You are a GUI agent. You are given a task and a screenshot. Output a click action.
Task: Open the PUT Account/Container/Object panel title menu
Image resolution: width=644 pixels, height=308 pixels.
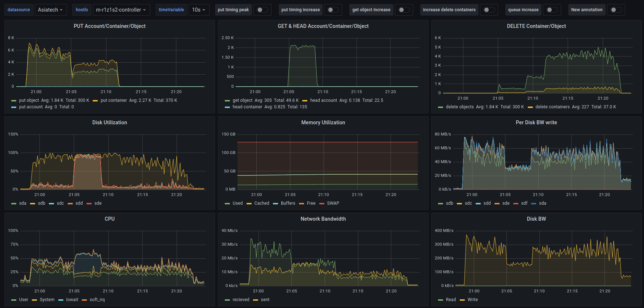[x=109, y=26]
